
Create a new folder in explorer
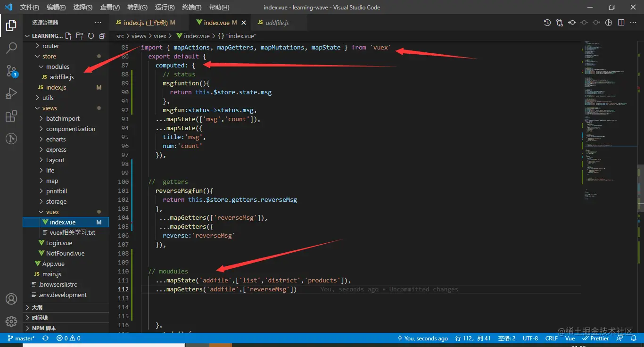(80, 36)
